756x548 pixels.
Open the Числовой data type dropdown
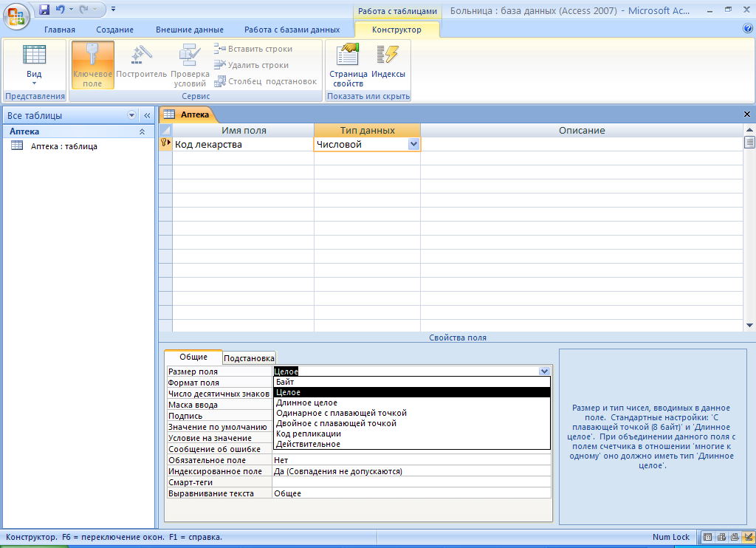(413, 144)
